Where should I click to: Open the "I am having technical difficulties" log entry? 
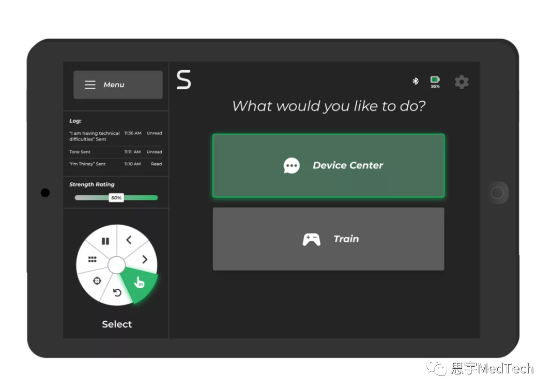click(x=116, y=136)
